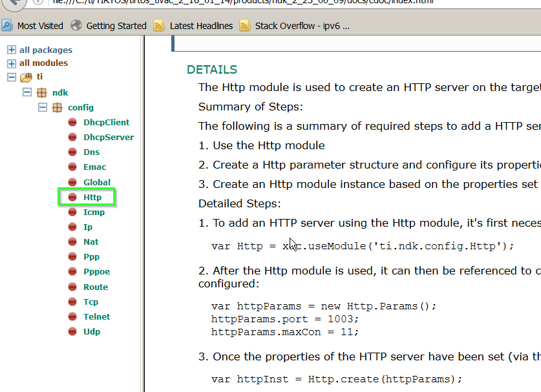Open the Nat module documentation
The image size is (541, 392).
tap(90, 242)
